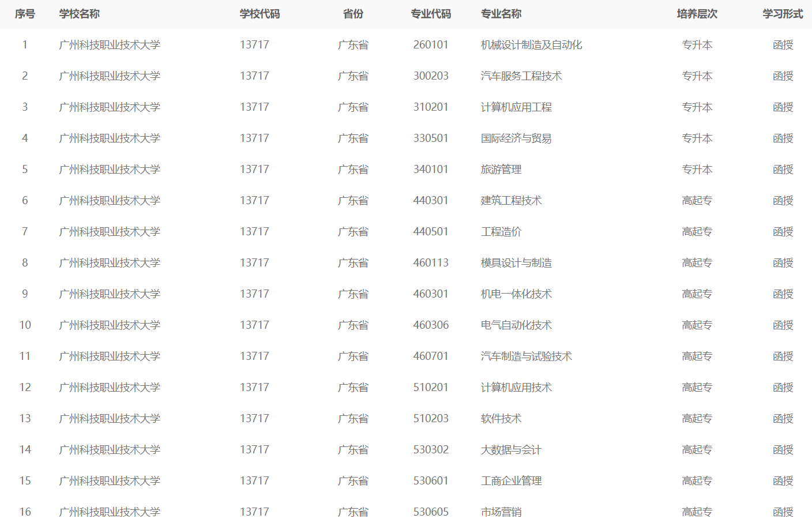The image size is (812, 526).
Task: Click school code 13717 in 旅游管理 row
Action: click(x=254, y=170)
